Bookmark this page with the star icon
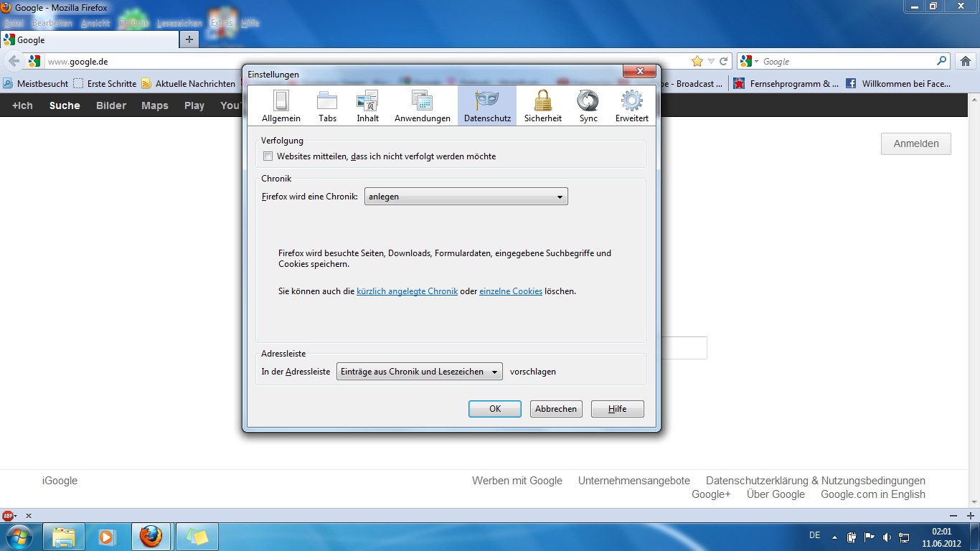 [x=697, y=62]
